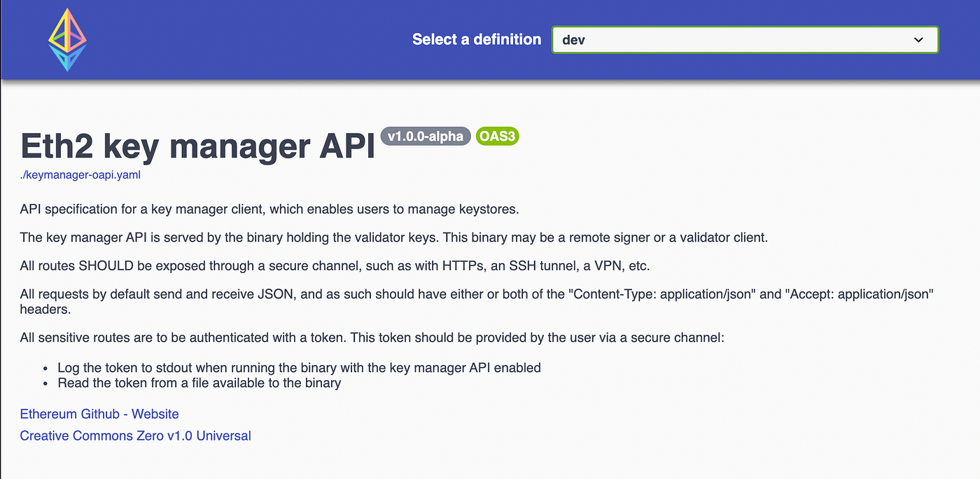Screen dimensions: 980x479
Task: Open the 'dev' definition dropdown
Action: pyautogui.click(x=745, y=40)
